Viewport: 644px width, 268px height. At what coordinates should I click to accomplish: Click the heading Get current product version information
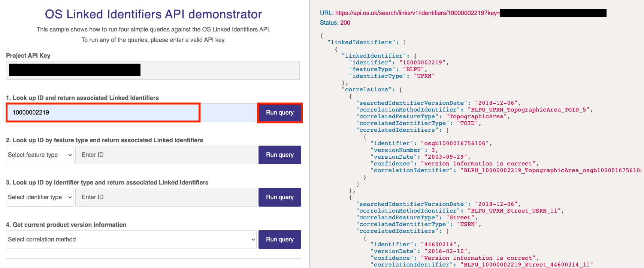(66, 225)
